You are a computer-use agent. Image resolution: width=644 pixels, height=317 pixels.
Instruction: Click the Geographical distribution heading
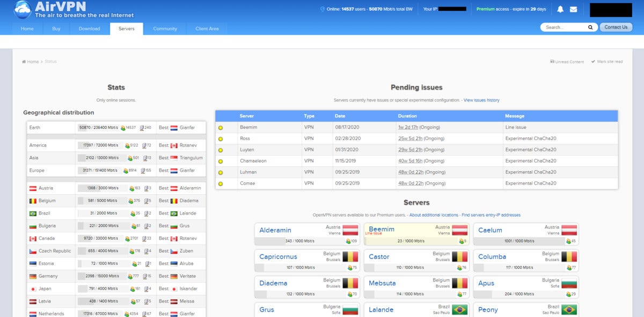[58, 113]
